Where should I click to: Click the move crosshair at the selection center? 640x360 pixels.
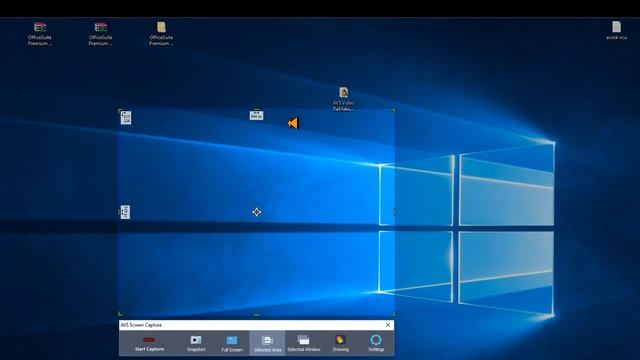point(256,212)
